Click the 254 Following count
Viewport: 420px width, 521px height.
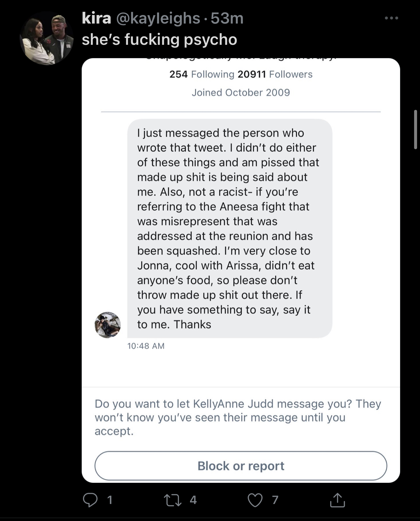click(202, 74)
